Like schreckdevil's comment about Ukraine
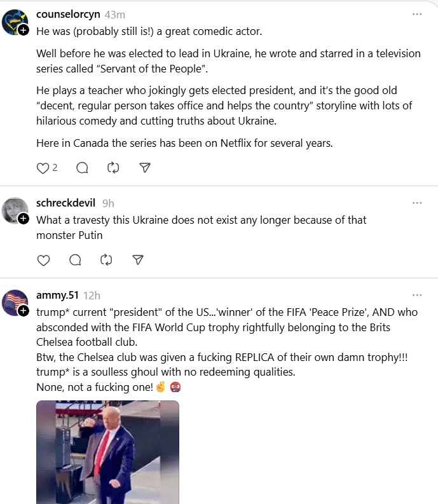Viewport: 438px width, 504px height. 43,260
